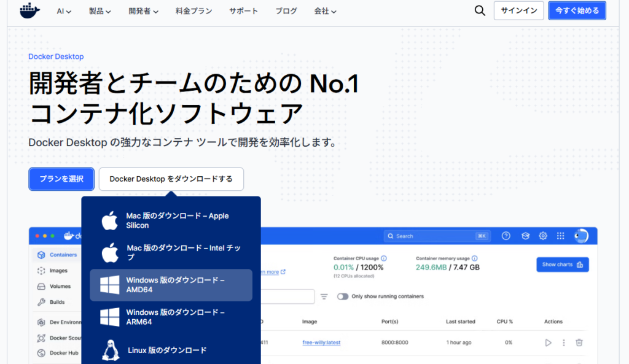This screenshot has height=364, width=629.
Task: Choose Mac 版のダウンロード – Apple Silicon
Action: click(x=171, y=220)
